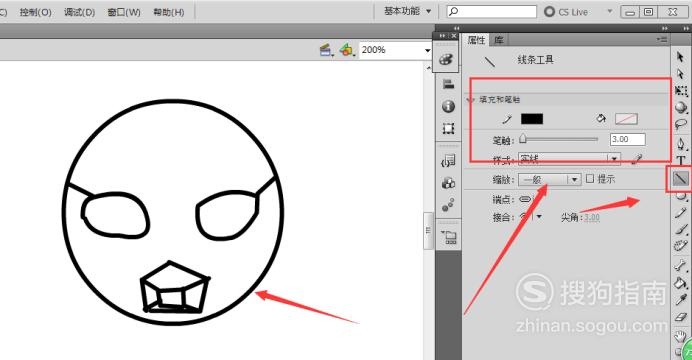Open the 缩放 scale dropdown

(x=549, y=179)
